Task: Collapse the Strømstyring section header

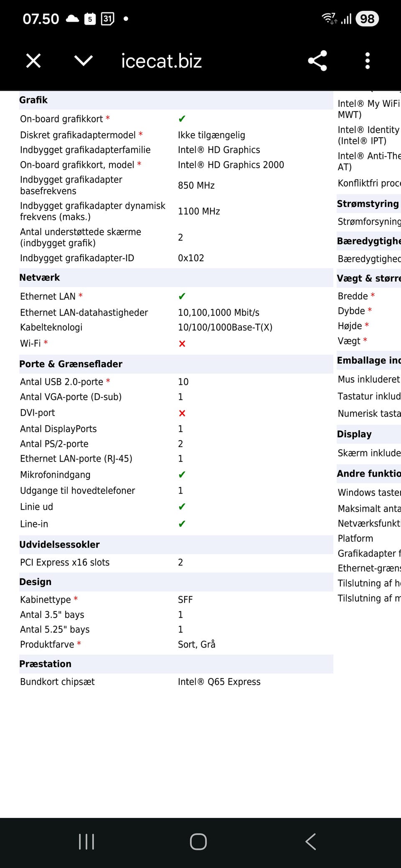Action: point(368,204)
